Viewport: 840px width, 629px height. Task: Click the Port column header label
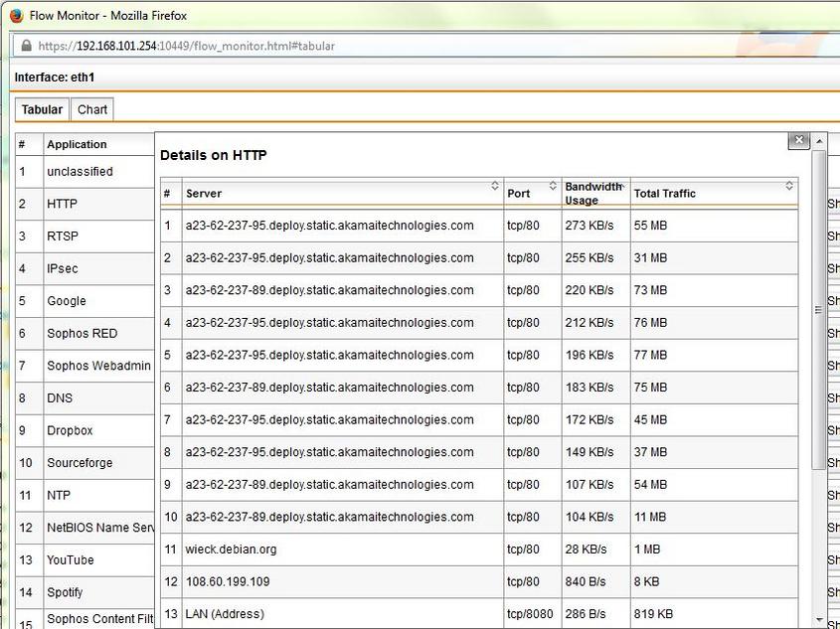click(x=519, y=194)
